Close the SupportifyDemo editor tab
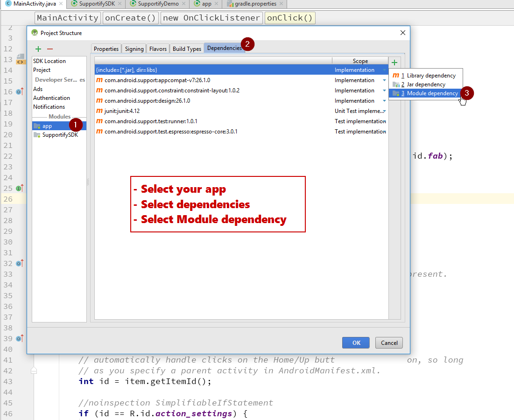 click(183, 4)
